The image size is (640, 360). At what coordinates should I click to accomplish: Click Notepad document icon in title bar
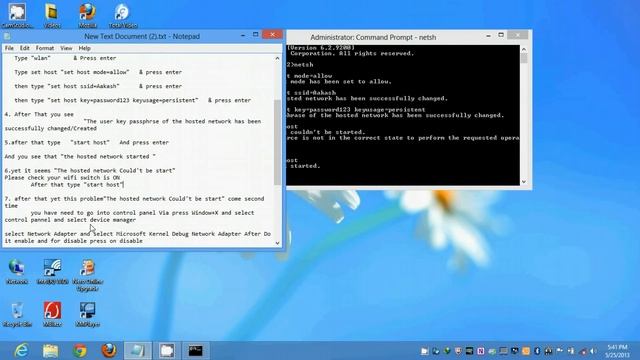7,36
